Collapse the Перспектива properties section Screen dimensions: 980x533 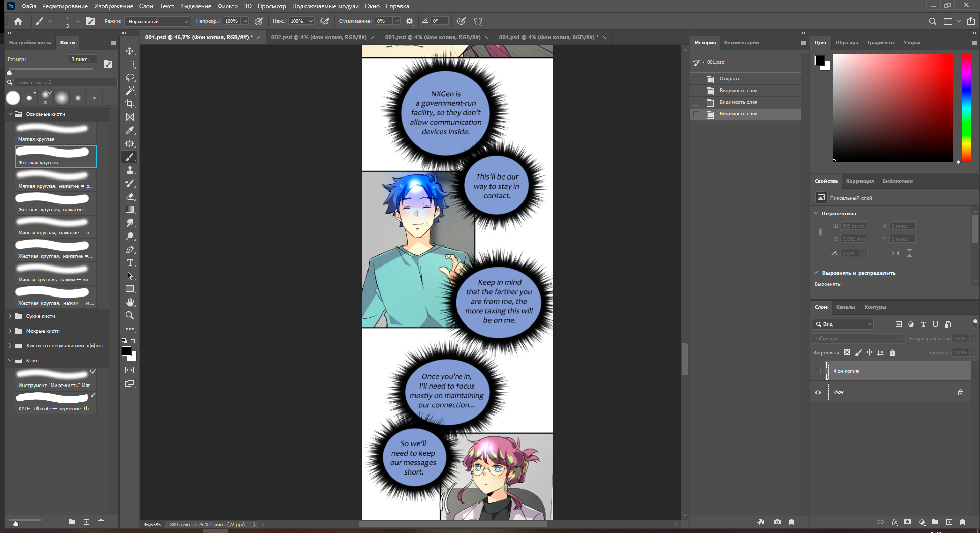tap(816, 213)
